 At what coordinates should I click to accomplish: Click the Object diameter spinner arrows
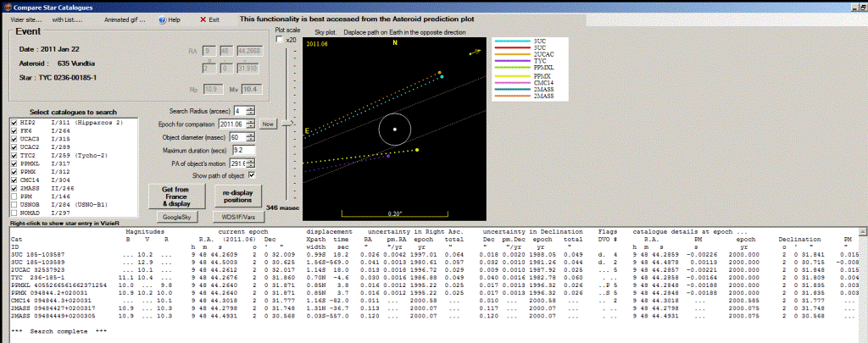251,137
